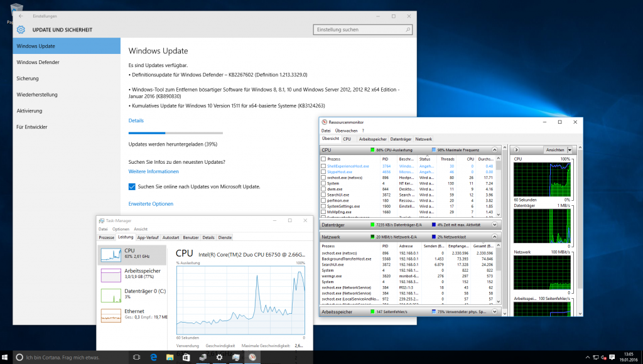Select Aktivierung in the settings sidebar

pyautogui.click(x=67, y=110)
